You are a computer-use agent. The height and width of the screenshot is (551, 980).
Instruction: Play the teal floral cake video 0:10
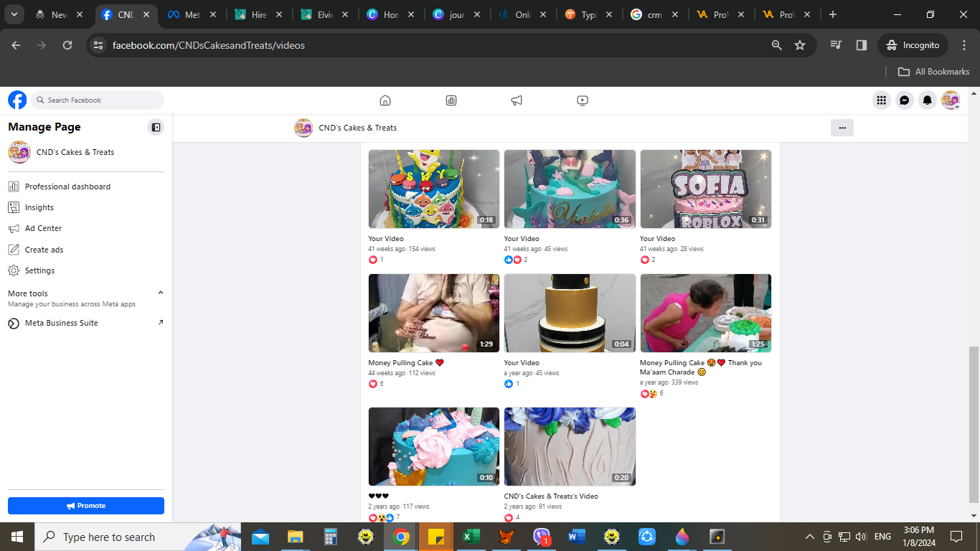[x=434, y=446]
